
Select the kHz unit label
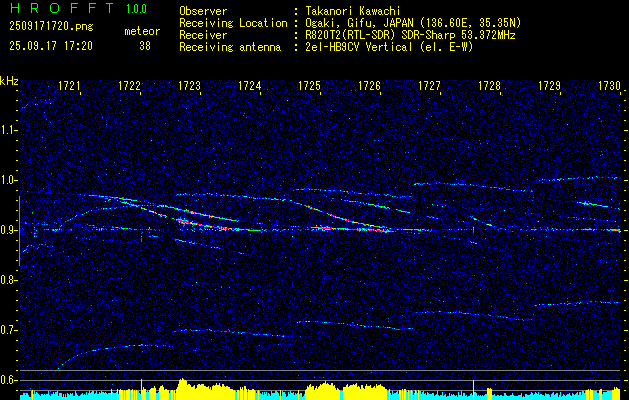tap(9, 81)
